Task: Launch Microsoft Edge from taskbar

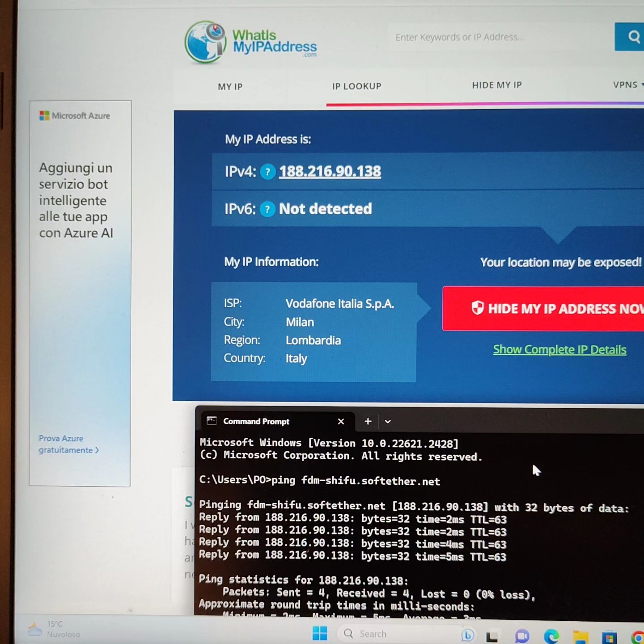Action: [551, 636]
